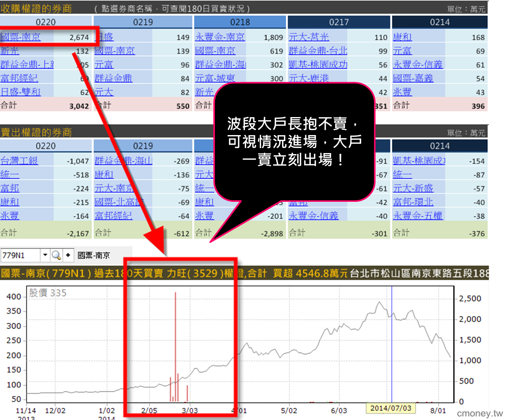Open 元富 link in 0219 buy column
The width and height of the screenshot is (507, 420).
pyautogui.click(x=104, y=64)
